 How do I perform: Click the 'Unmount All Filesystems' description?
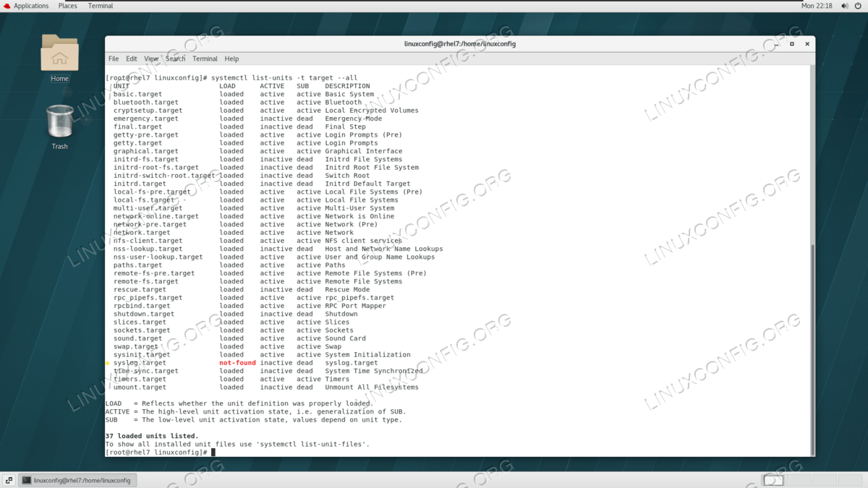pos(372,388)
